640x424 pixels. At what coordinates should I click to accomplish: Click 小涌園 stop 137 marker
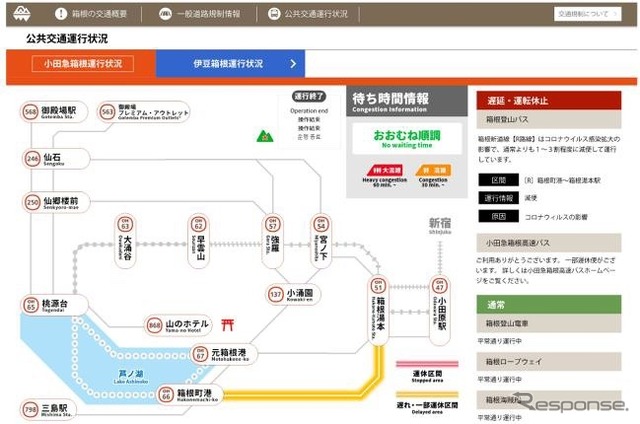293,294
